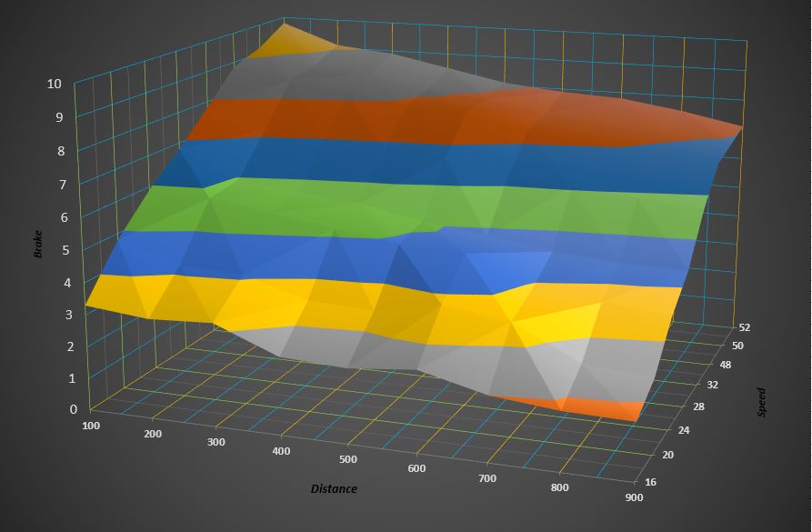Viewport: 812px width, 532px height.
Task: Select the bright orange lowest surface region
Action: click(x=600, y=409)
